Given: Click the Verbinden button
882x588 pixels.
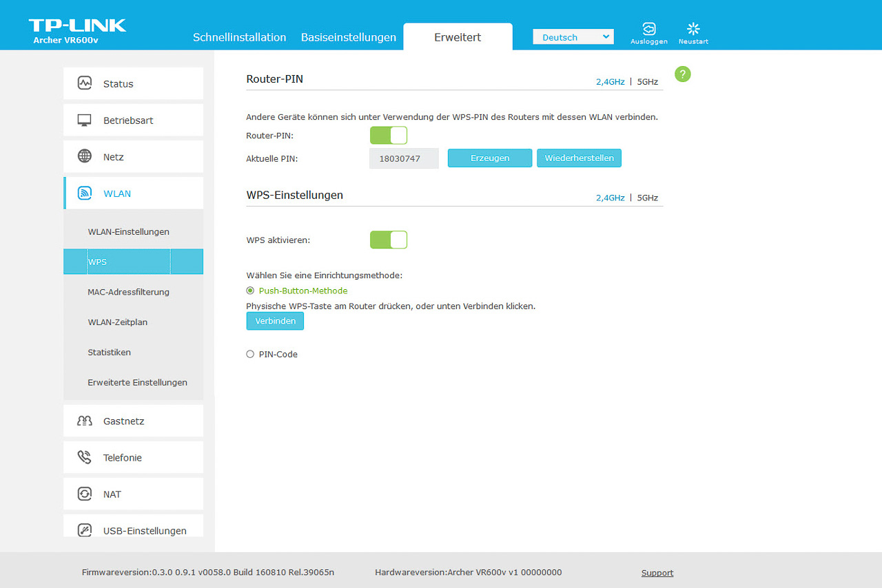Looking at the screenshot, I should [275, 321].
